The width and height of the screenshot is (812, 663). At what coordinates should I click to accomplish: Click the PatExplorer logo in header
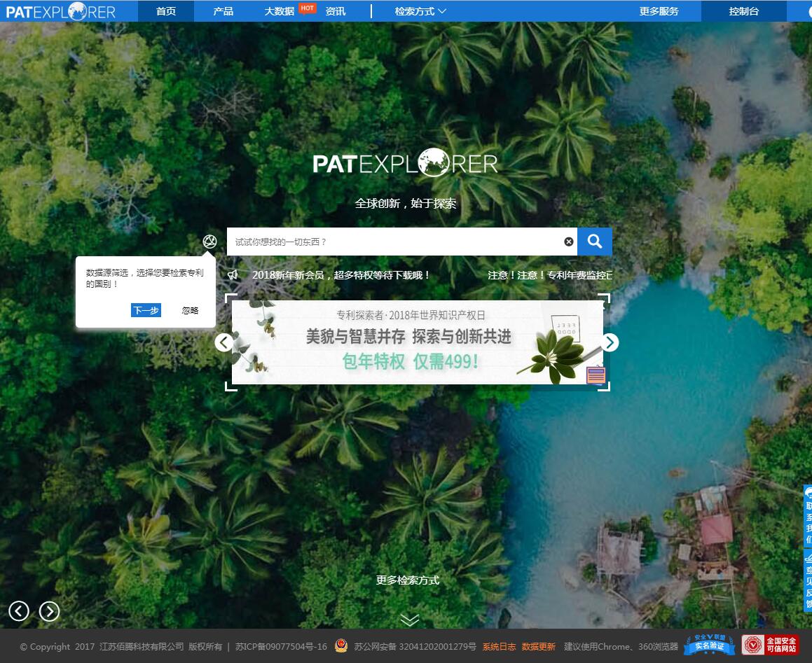[x=60, y=11]
